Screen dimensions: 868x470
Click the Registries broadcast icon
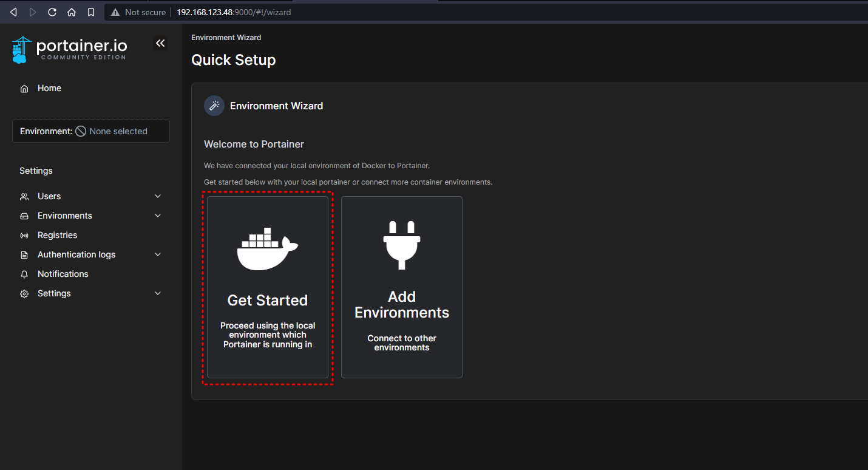(x=24, y=236)
